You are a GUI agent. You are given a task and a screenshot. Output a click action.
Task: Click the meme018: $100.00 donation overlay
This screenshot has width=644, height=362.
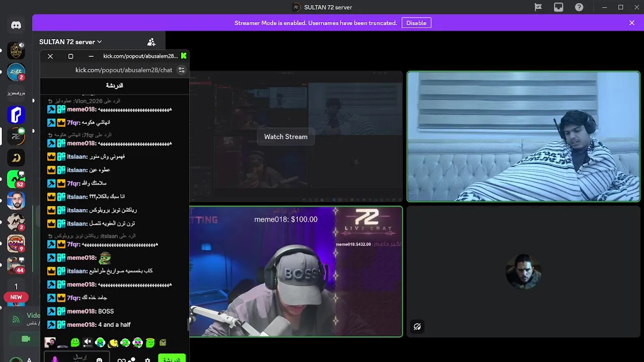[x=286, y=219]
